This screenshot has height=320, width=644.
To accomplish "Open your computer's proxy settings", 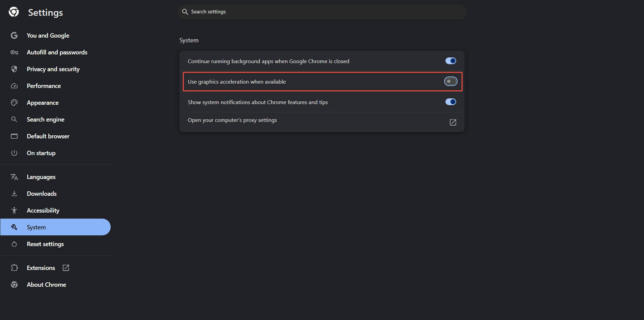I will [x=452, y=122].
